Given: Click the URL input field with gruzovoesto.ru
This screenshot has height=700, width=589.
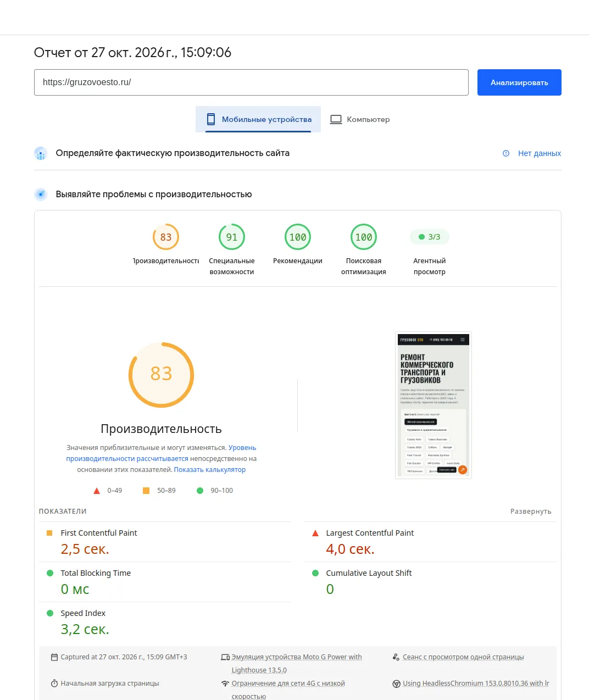Looking at the screenshot, I should (251, 82).
